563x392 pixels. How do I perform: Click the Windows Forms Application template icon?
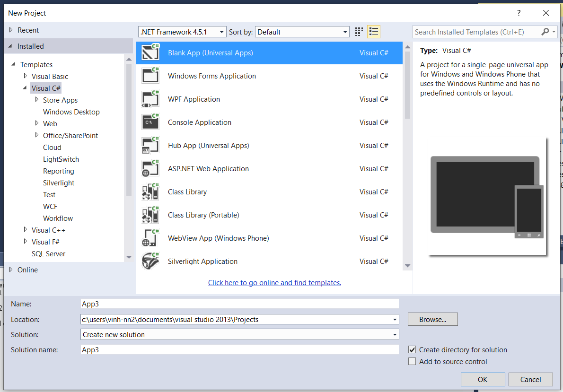(x=150, y=76)
